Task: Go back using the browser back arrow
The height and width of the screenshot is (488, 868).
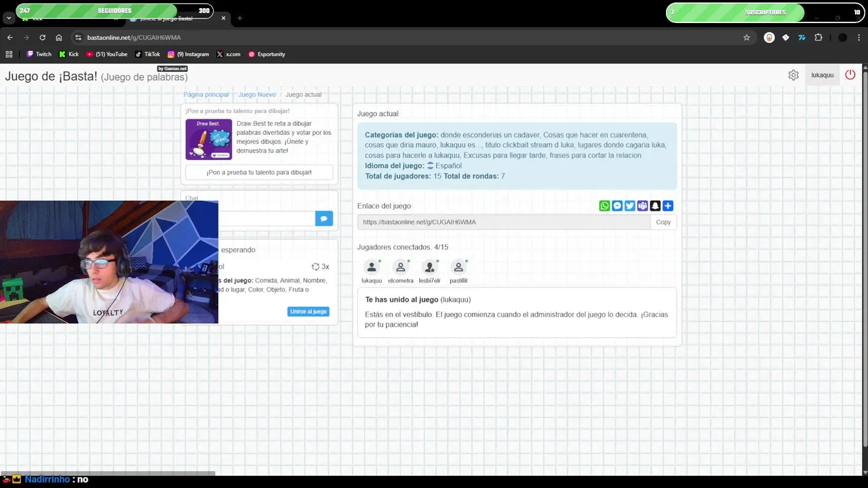Action: point(9,37)
